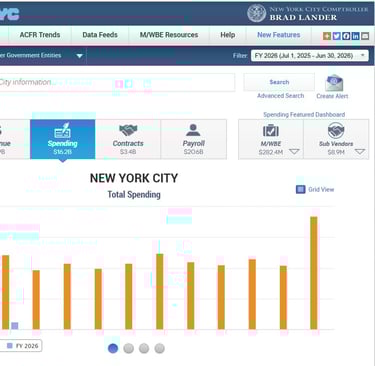
Task: Expand the M/WBE dashboard dropdown arrow
Action: [x=294, y=152]
